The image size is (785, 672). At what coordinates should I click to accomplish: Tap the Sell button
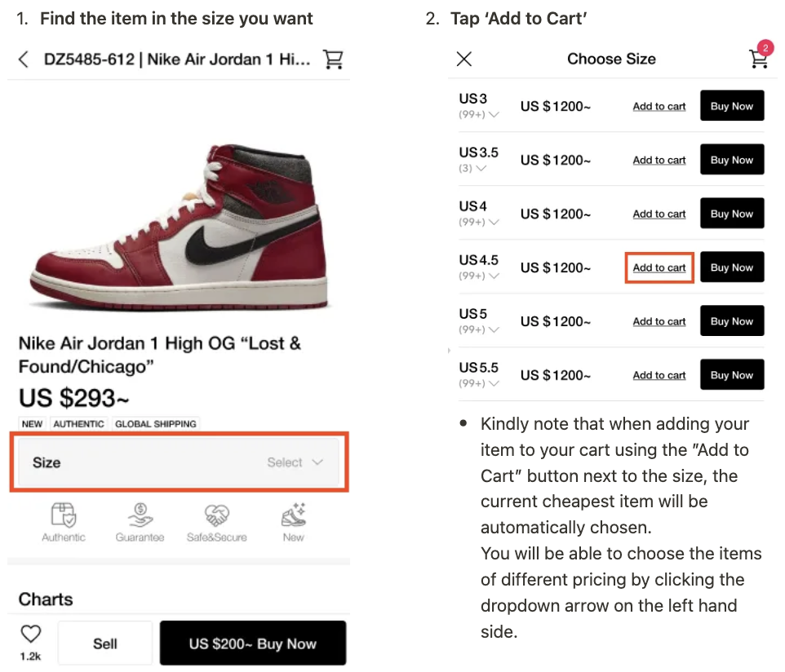[x=105, y=643]
